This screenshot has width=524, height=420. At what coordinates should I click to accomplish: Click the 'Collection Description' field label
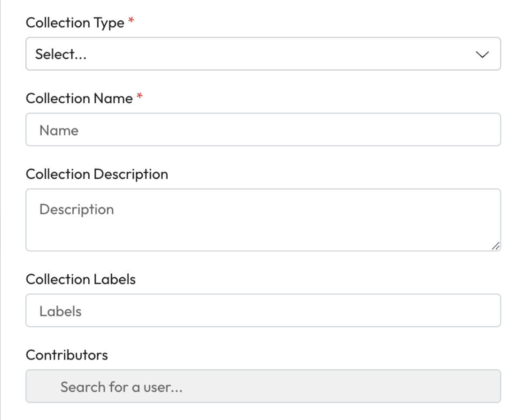click(97, 175)
